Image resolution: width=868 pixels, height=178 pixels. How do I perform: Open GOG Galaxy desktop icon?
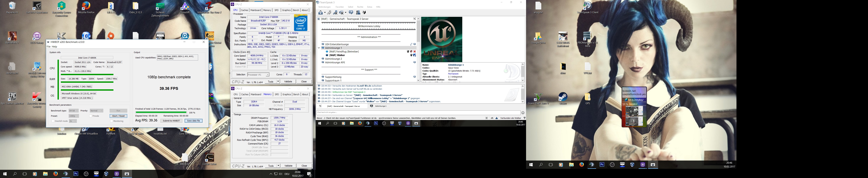coord(37,38)
